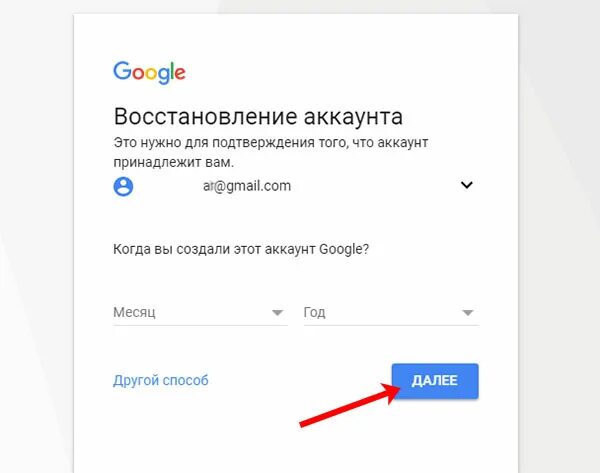The width and height of the screenshot is (600, 473).
Task: Expand the account switcher chevron
Action: pyautogui.click(x=466, y=185)
